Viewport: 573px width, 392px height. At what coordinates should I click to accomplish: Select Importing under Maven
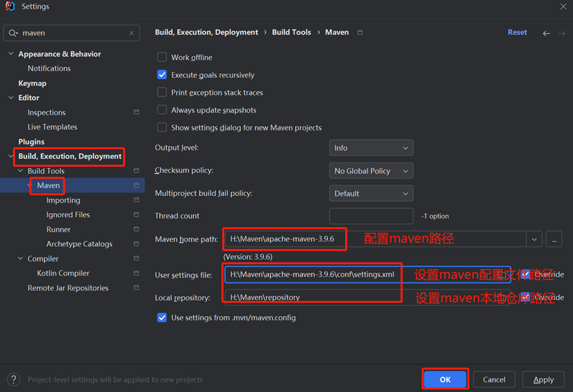63,200
